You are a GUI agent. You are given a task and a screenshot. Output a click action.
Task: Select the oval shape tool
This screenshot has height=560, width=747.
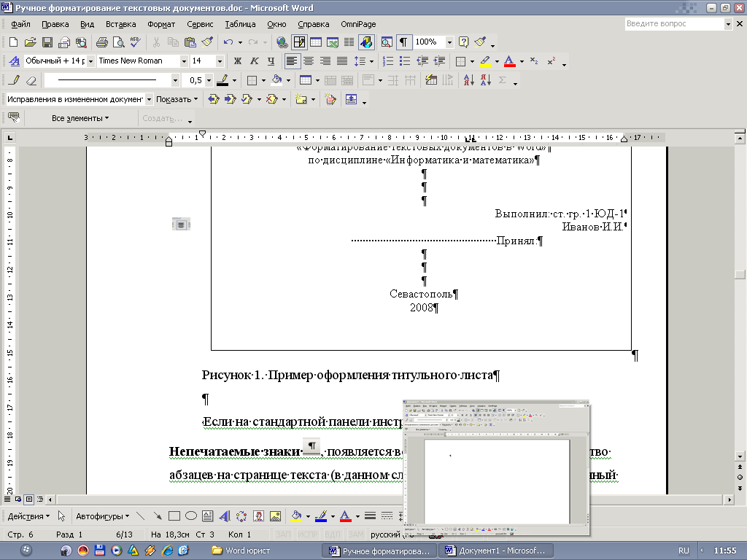click(x=191, y=516)
